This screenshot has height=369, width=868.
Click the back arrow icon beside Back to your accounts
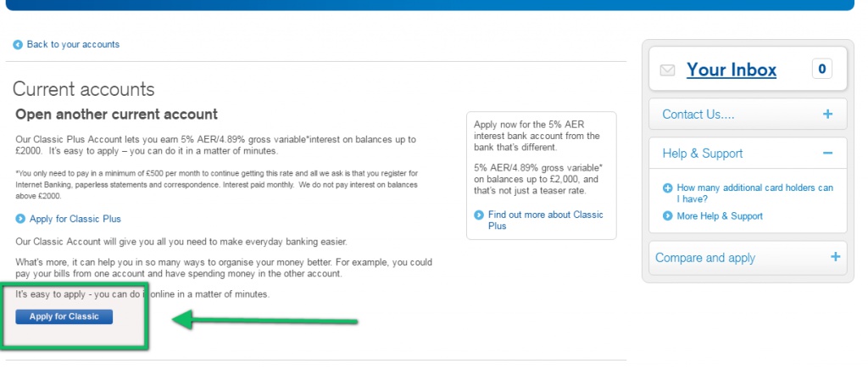click(x=18, y=45)
